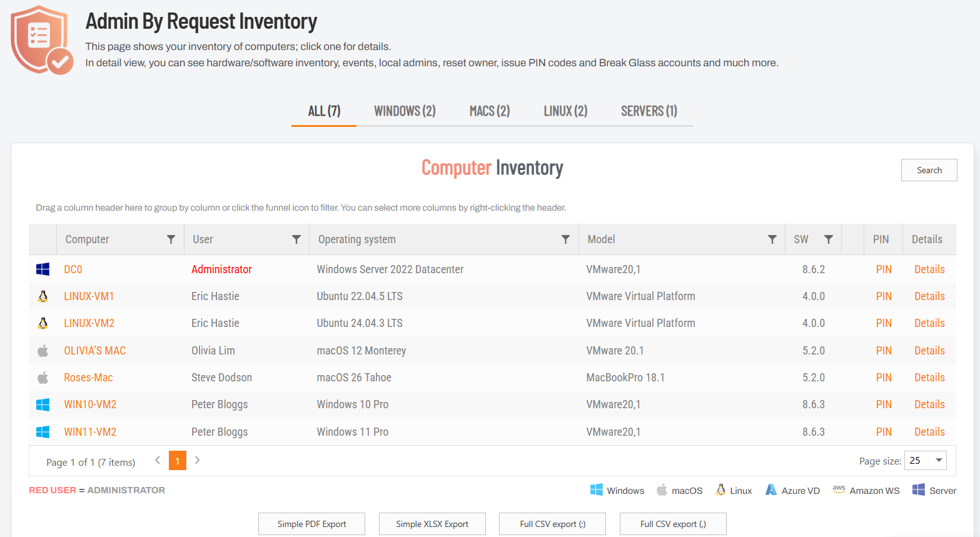
Task: Select page number 1 in pager
Action: (178, 461)
